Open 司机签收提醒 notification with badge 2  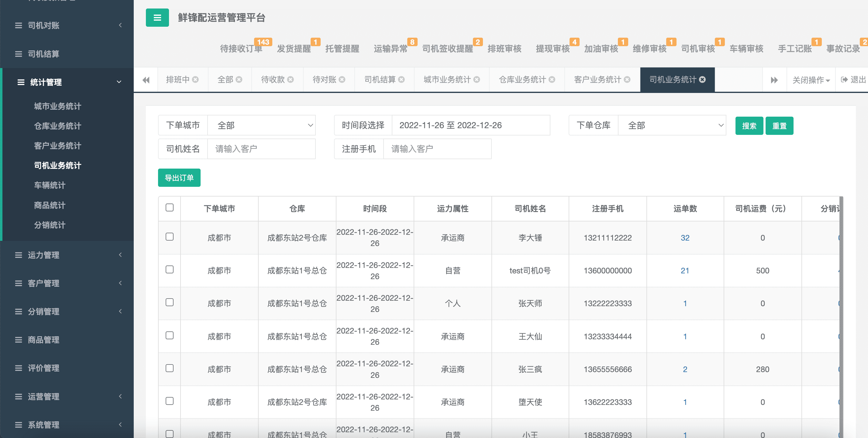447,49
